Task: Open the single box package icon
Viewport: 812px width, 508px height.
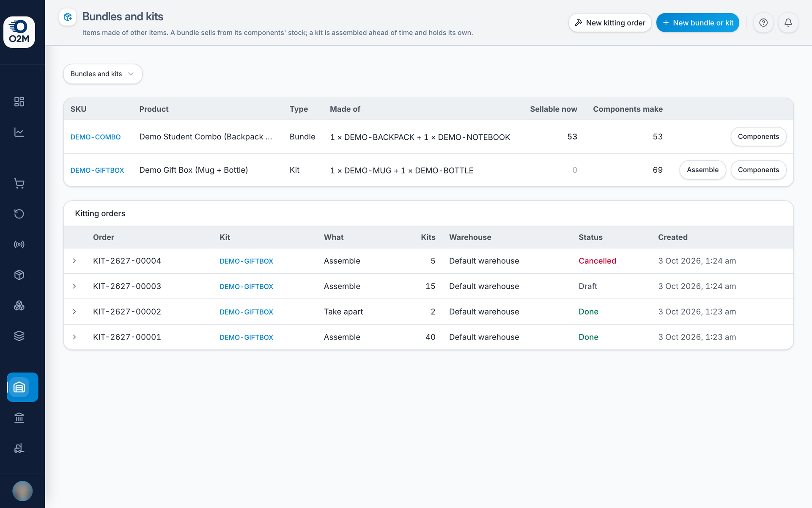Action: point(19,275)
